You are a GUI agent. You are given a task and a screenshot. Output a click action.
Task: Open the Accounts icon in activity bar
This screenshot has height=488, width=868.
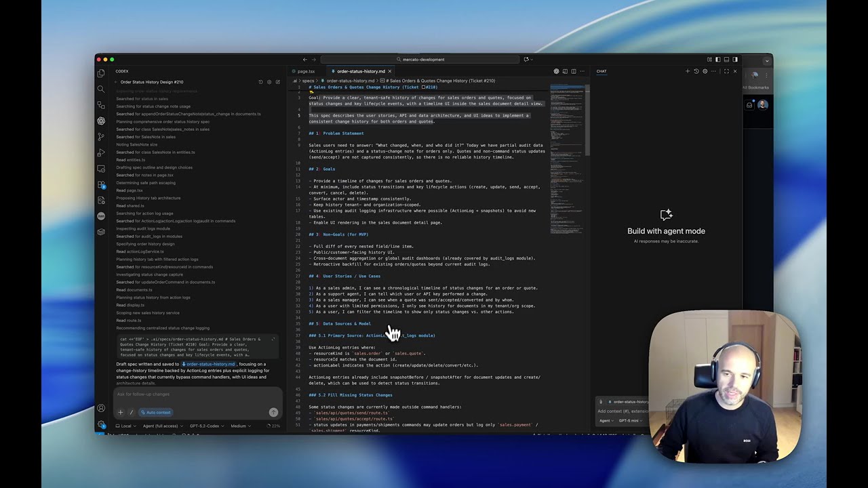point(101,408)
